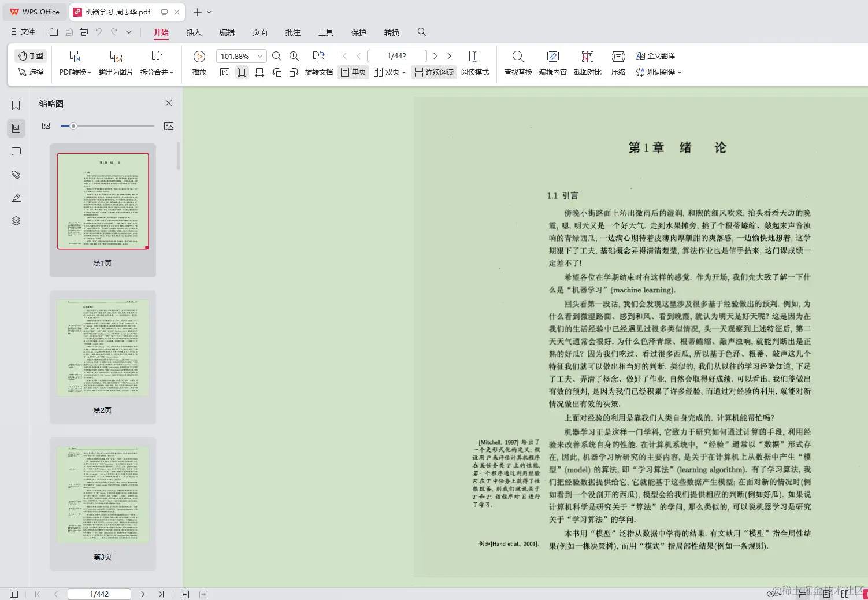
Task: Enable 单页 single page layout
Action: 353,72
